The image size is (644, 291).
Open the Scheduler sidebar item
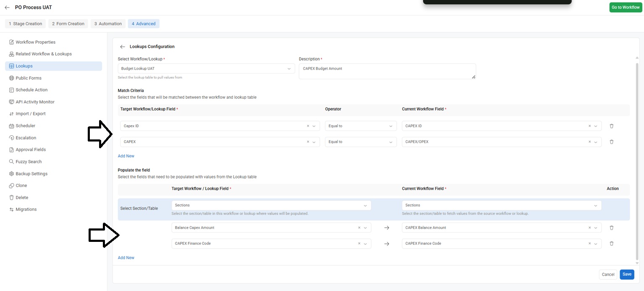pos(25,126)
